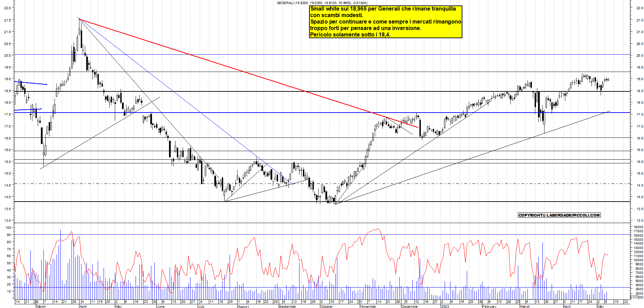This screenshot has height=308, width=644.
Task: Click the "February" month label on time axis
Action: 489,306
